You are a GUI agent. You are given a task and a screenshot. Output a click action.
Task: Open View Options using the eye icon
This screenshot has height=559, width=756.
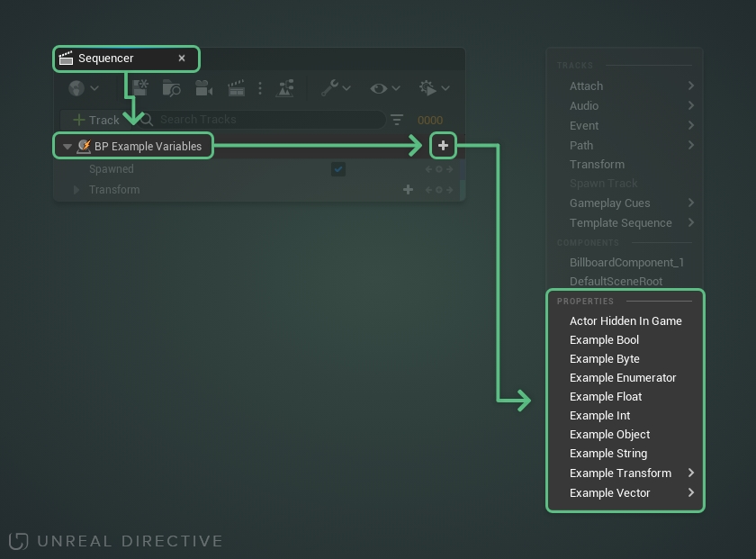379,87
